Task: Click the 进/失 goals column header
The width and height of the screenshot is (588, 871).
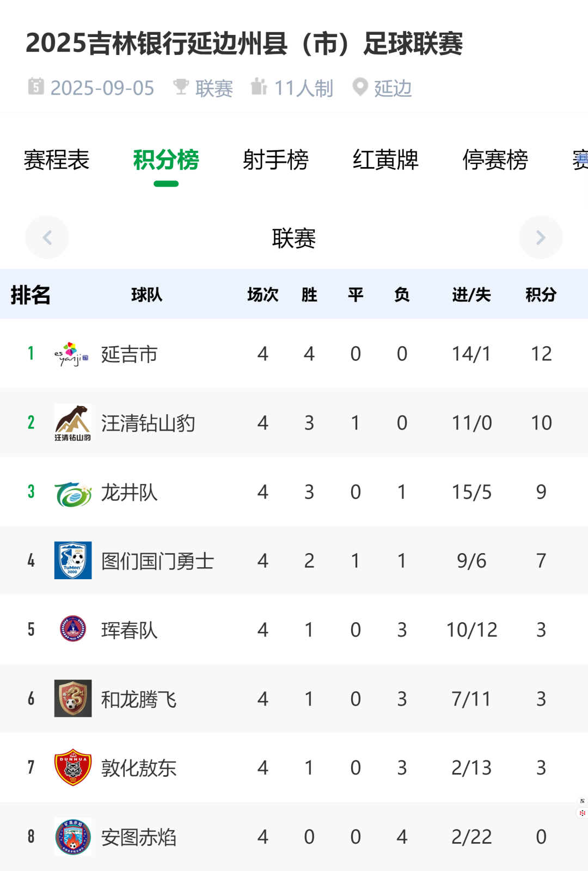Action: pyautogui.click(x=471, y=295)
